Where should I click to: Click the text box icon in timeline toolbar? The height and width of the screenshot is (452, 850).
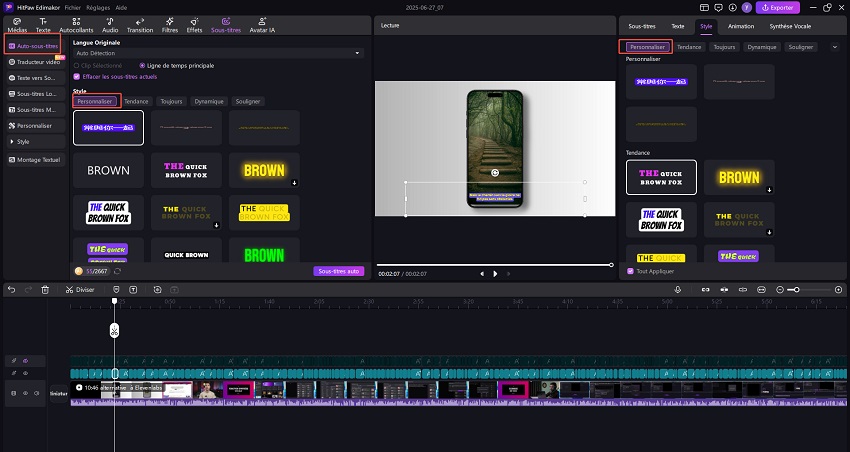point(133,290)
